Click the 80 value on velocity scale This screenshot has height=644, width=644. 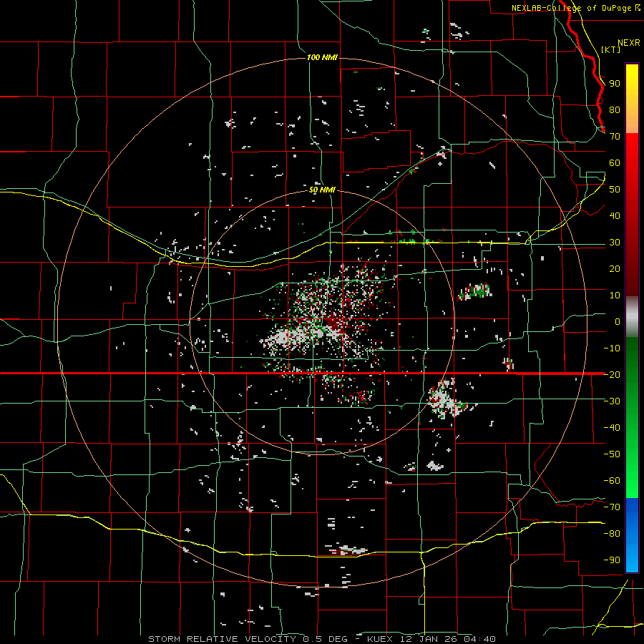[x=615, y=110]
